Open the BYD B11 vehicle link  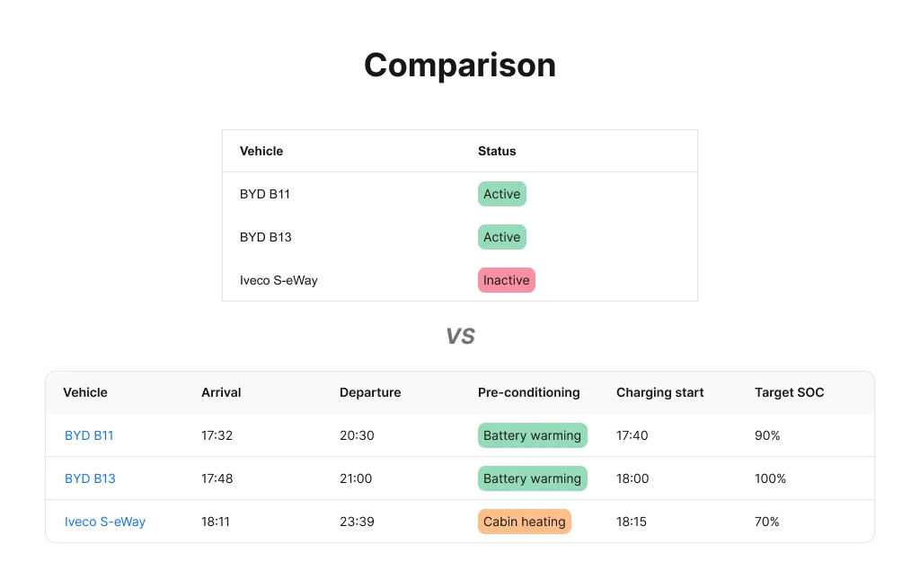89,435
